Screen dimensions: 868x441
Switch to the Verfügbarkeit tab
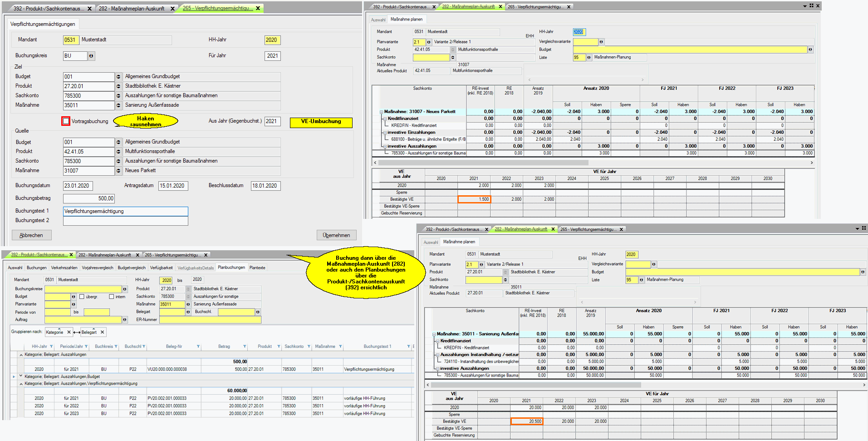click(x=161, y=268)
